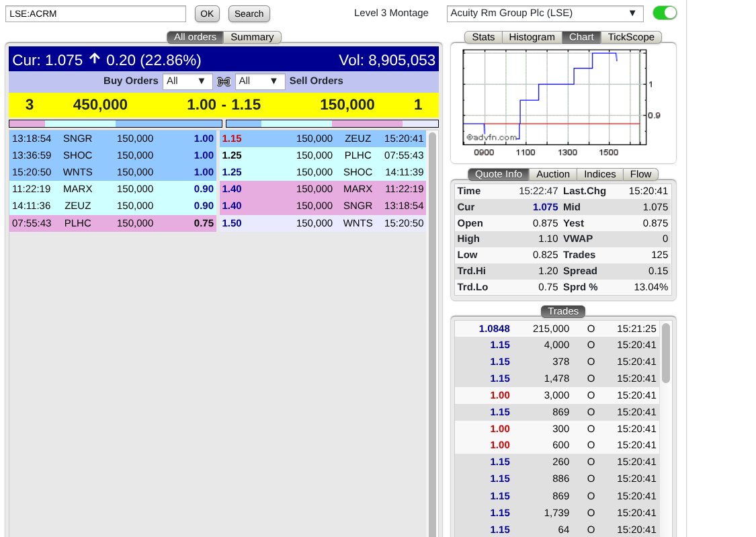Open the Buy Orders All filter dropdown
756x537 pixels.
(x=187, y=81)
